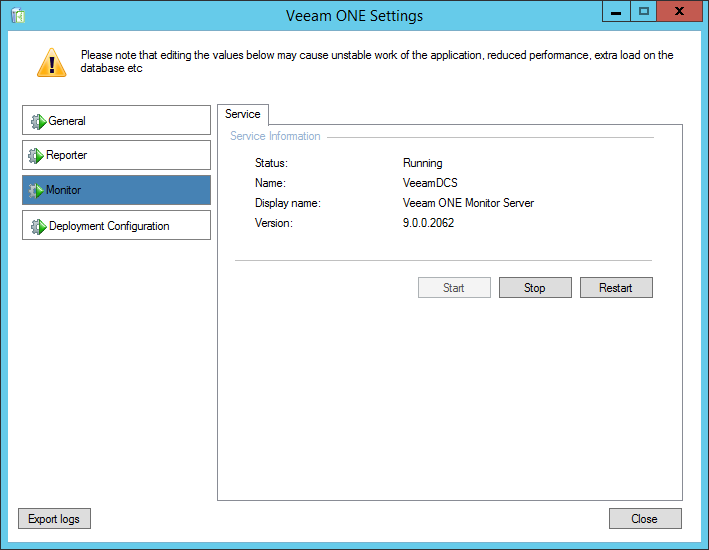Click the Deployment Configuration gear icon

coord(38,226)
